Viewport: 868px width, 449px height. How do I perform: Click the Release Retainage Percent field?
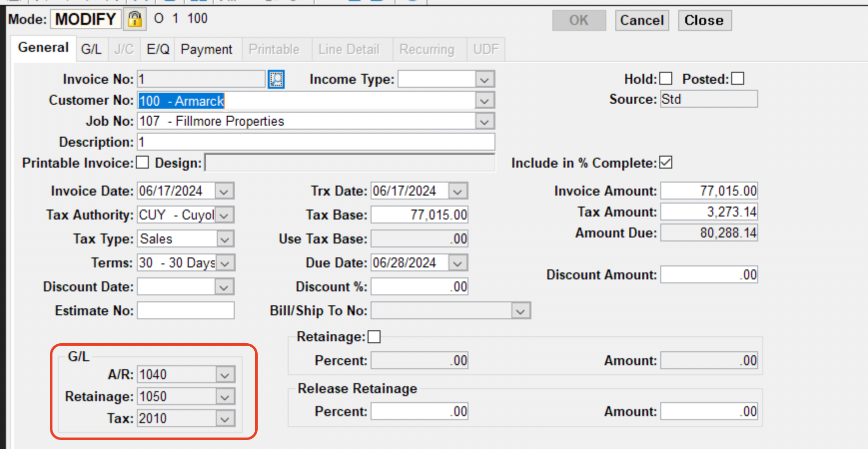pos(420,412)
